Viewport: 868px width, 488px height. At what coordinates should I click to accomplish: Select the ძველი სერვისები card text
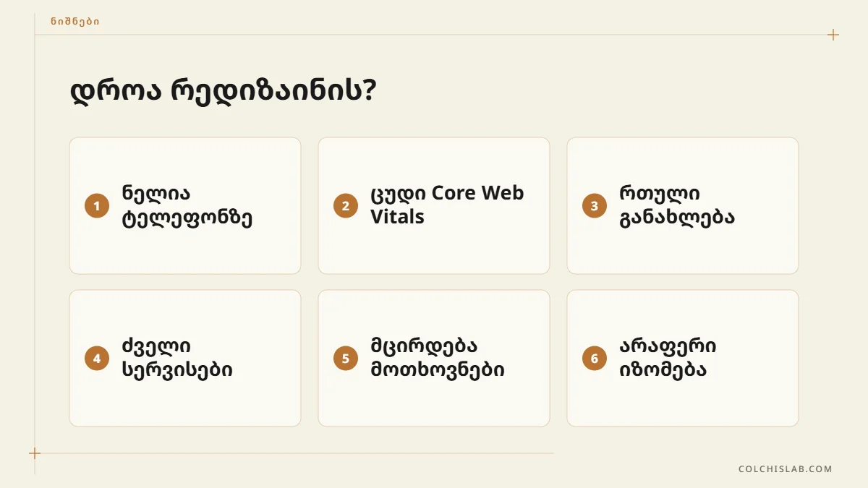[x=177, y=359]
